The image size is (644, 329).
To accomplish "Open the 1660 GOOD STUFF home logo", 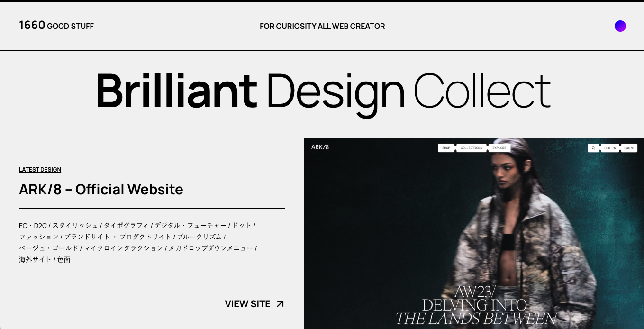I will tap(56, 26).
